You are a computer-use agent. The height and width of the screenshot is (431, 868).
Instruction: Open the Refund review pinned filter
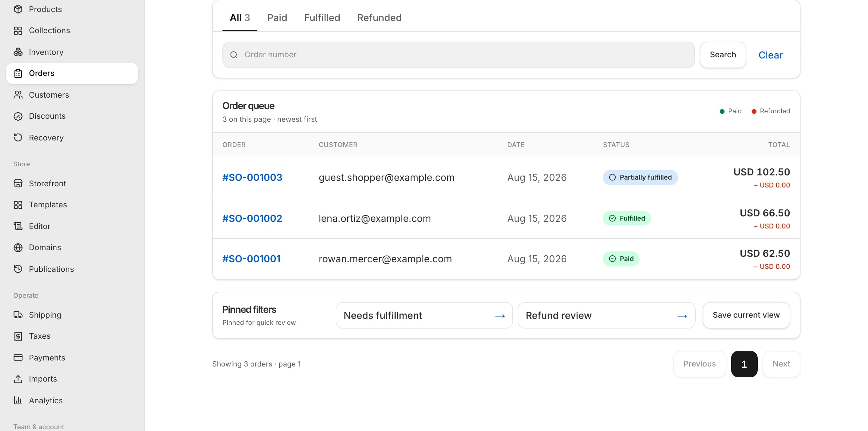tap(606, 316)
